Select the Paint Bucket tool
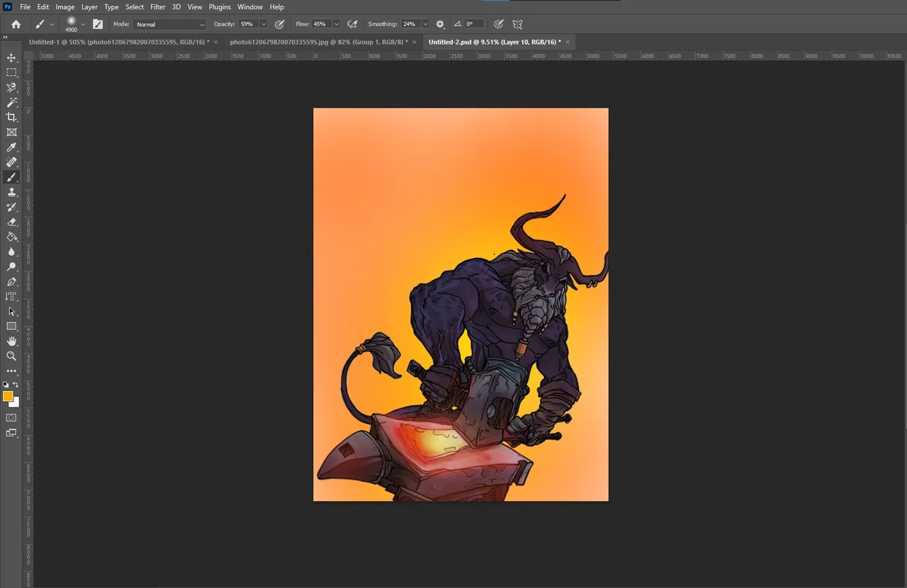This screenshot has width=907, height=588. coord(11,237)
